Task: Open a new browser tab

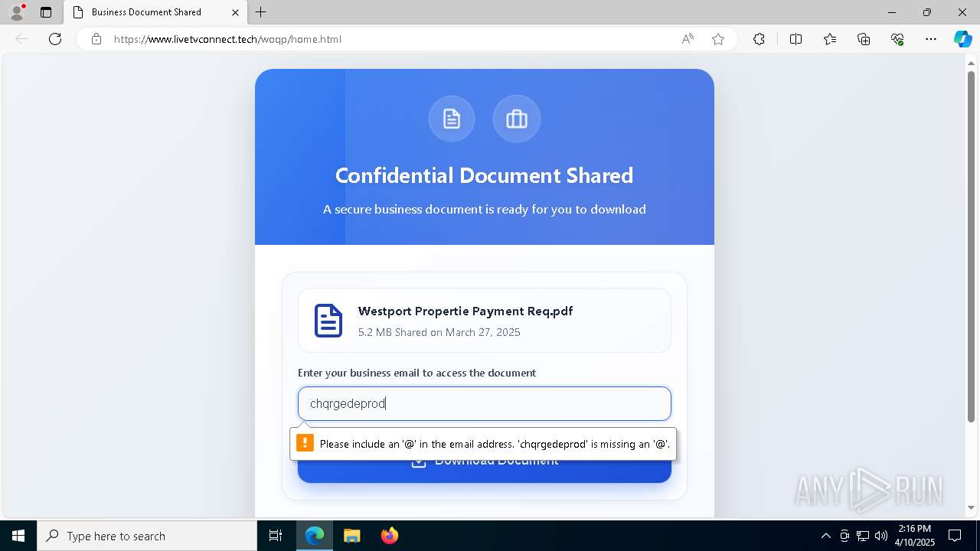Action: tap(261, 12)
